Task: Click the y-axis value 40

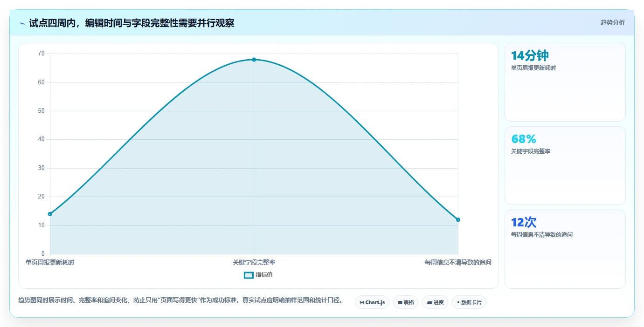Action: pyautogui.click(x=42, y=139)
